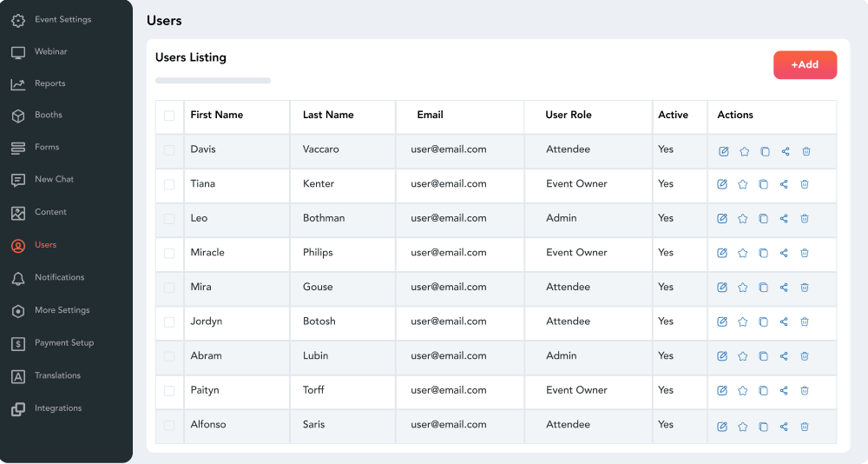The height and width of the screenshot is (464, 868).
Task: Sort by the User Role column header
Action: [569, 115]
